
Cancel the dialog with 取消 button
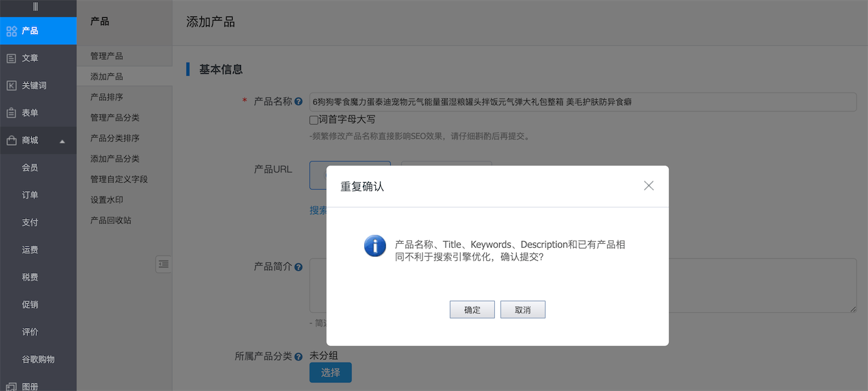tap(522, 310)
